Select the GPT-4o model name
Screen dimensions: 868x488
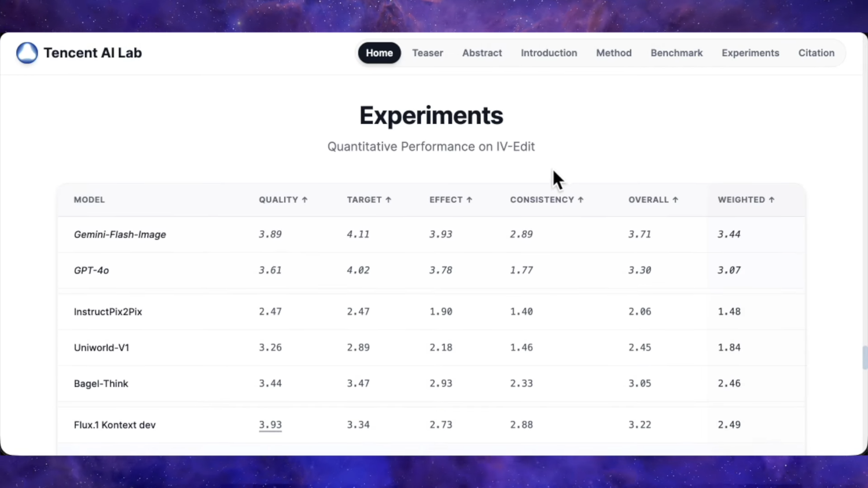[x=91, y=270]
